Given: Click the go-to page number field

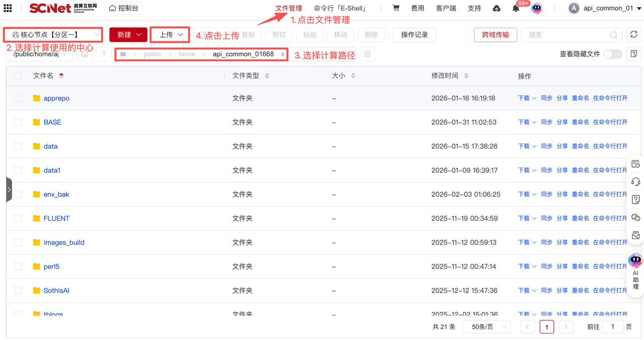Looking at the screenshot, I should [x=612, y=327].
